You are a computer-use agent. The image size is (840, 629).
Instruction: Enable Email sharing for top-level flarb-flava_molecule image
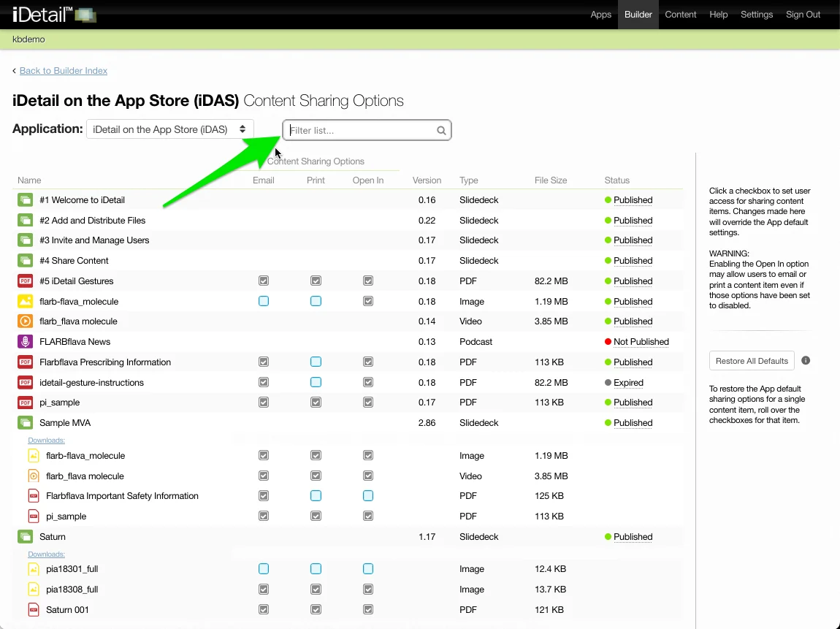click(x=264, y=301)
